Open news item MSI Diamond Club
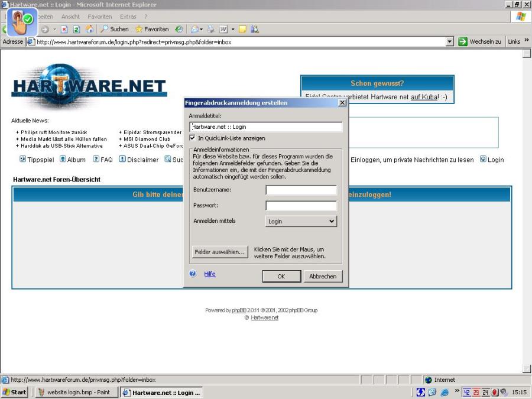Viewport: 532px width, 399px height. point(147,139)
